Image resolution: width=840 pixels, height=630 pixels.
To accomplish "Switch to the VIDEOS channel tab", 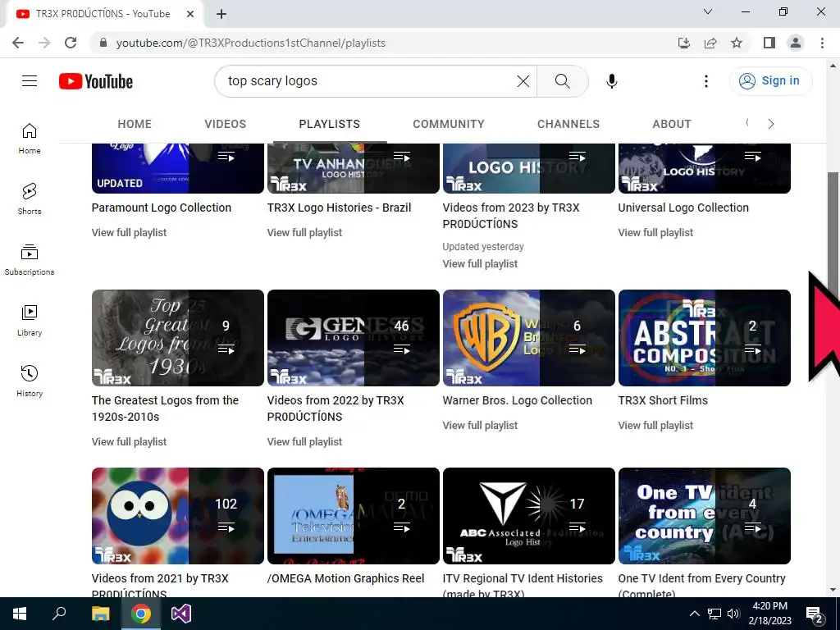I will [225, 124].
